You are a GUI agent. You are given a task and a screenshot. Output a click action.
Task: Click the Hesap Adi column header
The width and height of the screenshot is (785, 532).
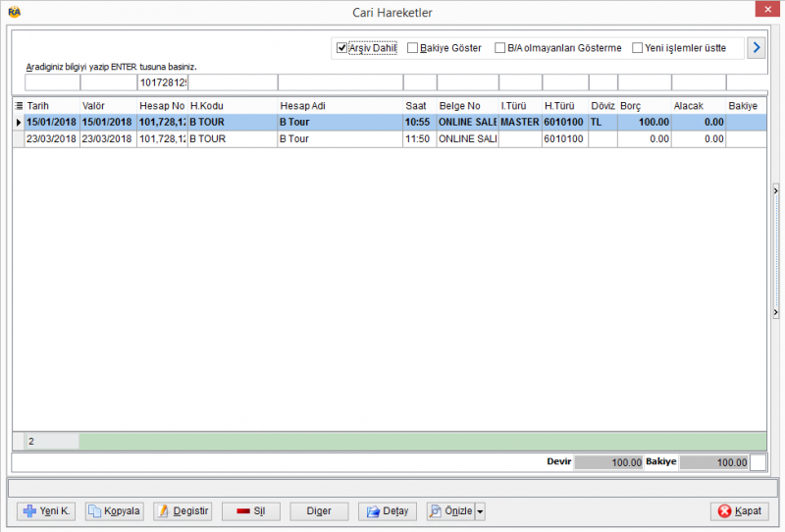tap(340, 106)
